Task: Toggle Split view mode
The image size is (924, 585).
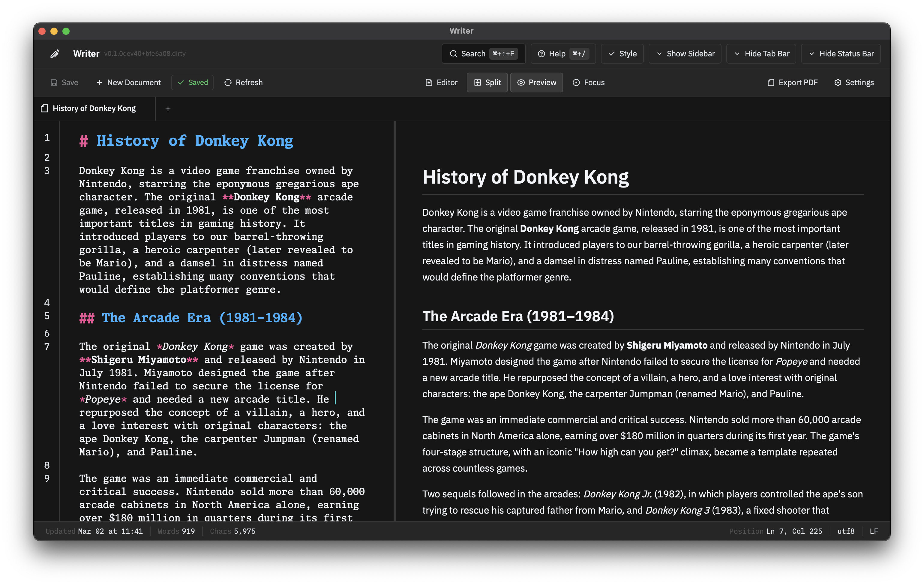Action: point(487,82)
